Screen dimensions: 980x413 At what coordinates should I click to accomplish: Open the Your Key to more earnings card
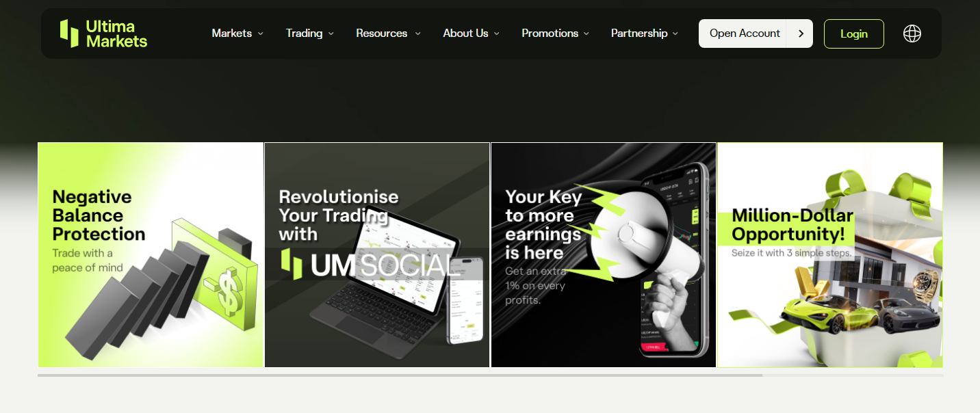604,255
